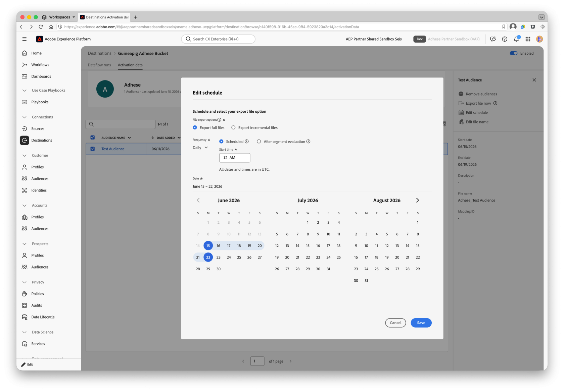This screenshot has width=564, height=392.
Task: Select Export full files radio
Action: [195, 127]
